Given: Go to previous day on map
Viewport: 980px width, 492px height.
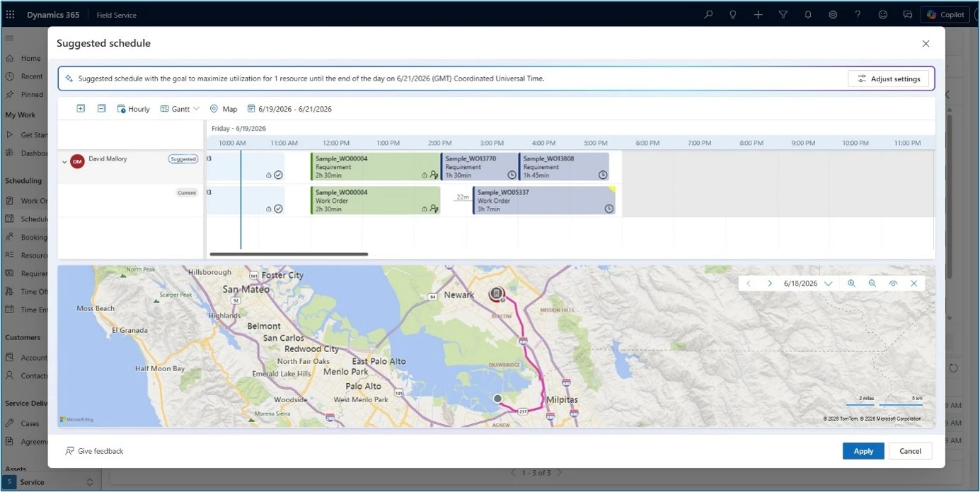Looking at the screenshot, I should click(749, 283).
